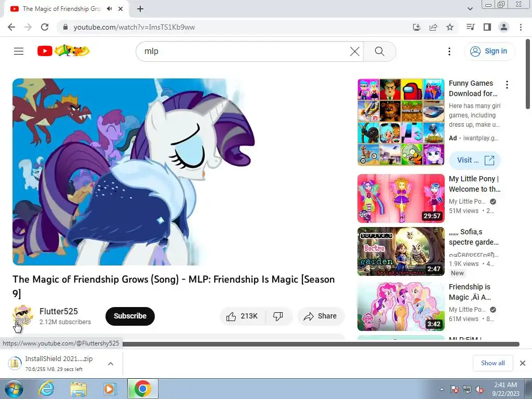Viewport: 532px width, 399px height.
Task: Show hidden tray icons arrow
Action: tap(442, 389)
